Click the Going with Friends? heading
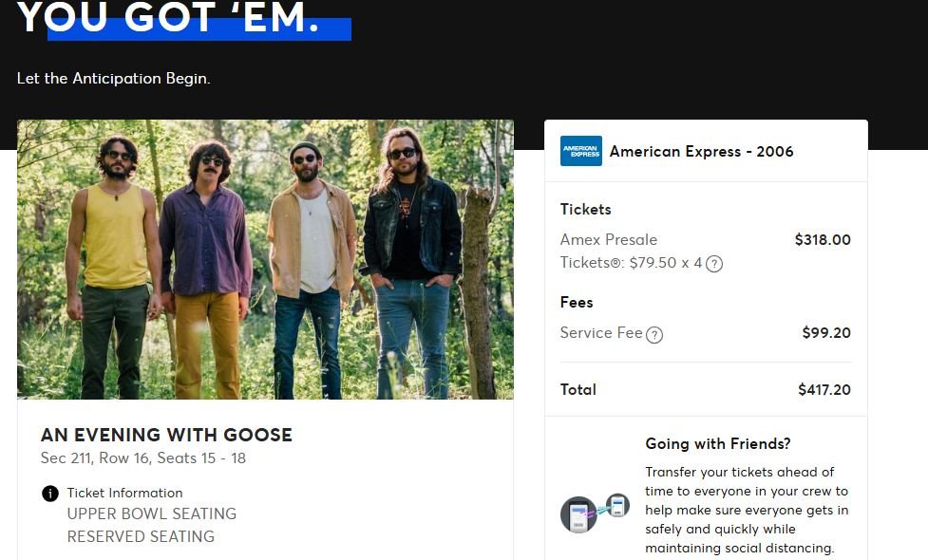This screenshot has height=560, width=928. (x=718, y=443)
